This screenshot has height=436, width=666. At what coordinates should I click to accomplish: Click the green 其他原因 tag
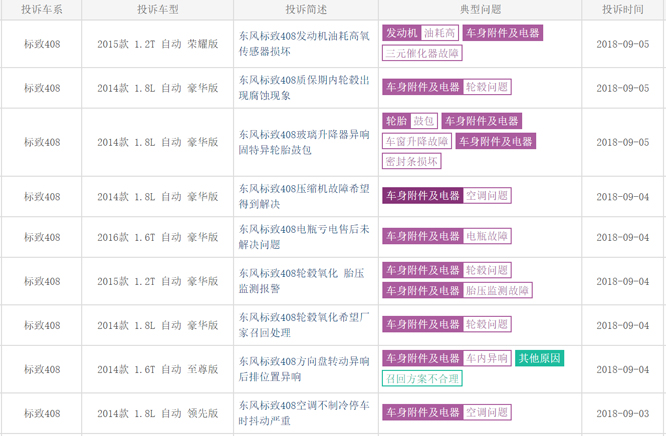pyautogui.click(x=539, y=358)
